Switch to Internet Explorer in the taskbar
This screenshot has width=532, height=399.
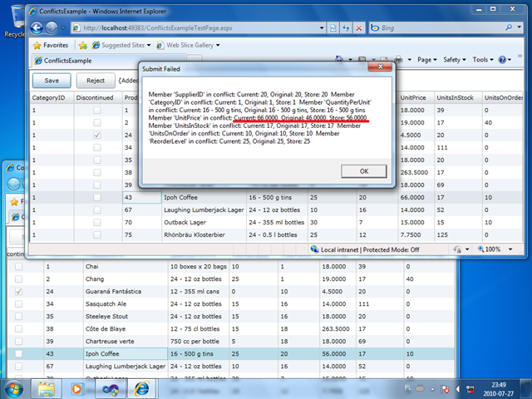tap(143, 389)
